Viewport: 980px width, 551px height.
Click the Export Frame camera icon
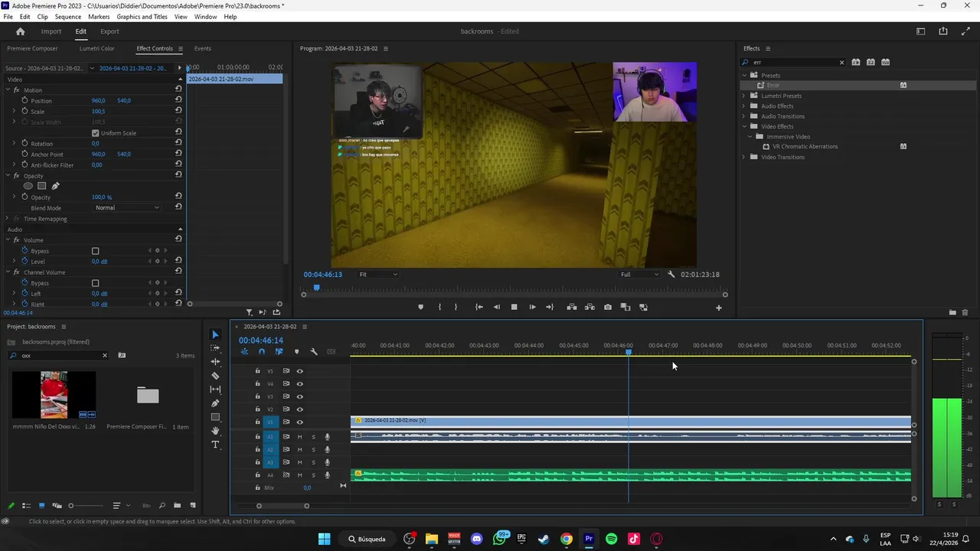pos(607,307)
